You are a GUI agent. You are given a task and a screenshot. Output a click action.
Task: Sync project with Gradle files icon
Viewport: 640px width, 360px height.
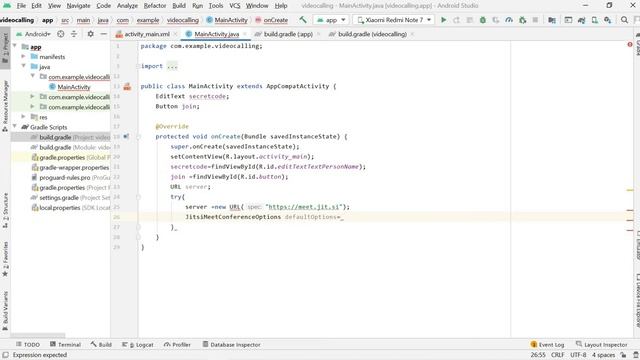pyautogui.click(x=581, y=20)
